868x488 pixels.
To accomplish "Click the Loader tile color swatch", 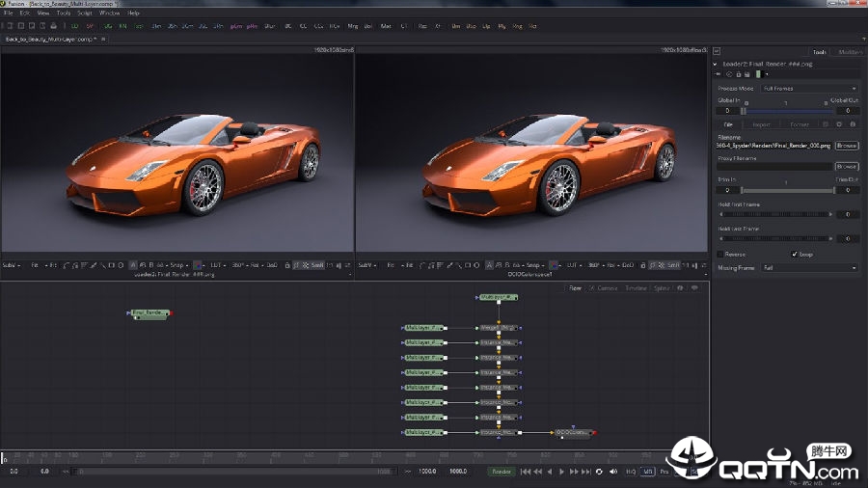I will click(758, 74).
